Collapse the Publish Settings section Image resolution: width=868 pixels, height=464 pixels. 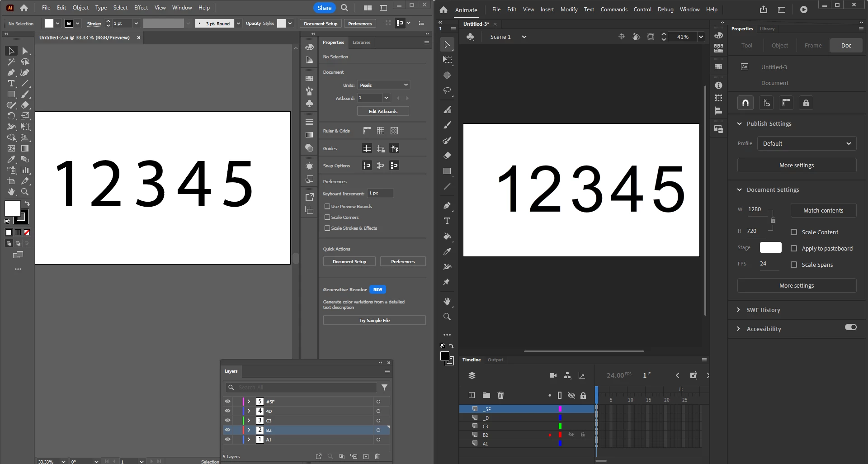point(740,123)
